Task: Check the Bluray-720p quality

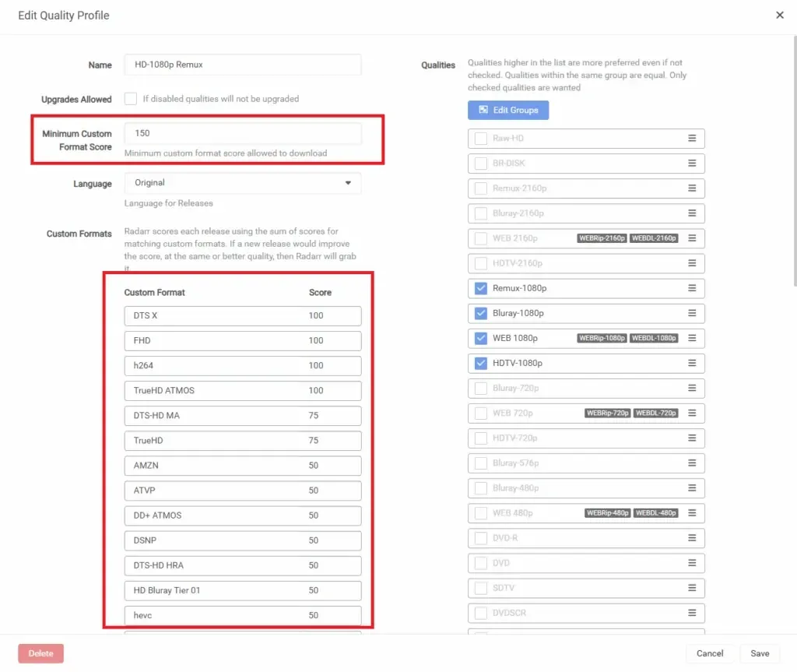Action: pos(480,388)
